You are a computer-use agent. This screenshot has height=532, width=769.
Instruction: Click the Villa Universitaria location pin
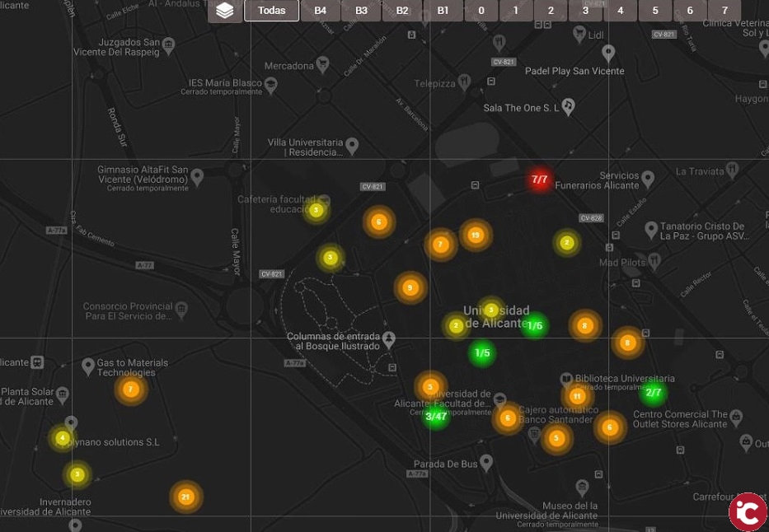click(x=352, y=146)
